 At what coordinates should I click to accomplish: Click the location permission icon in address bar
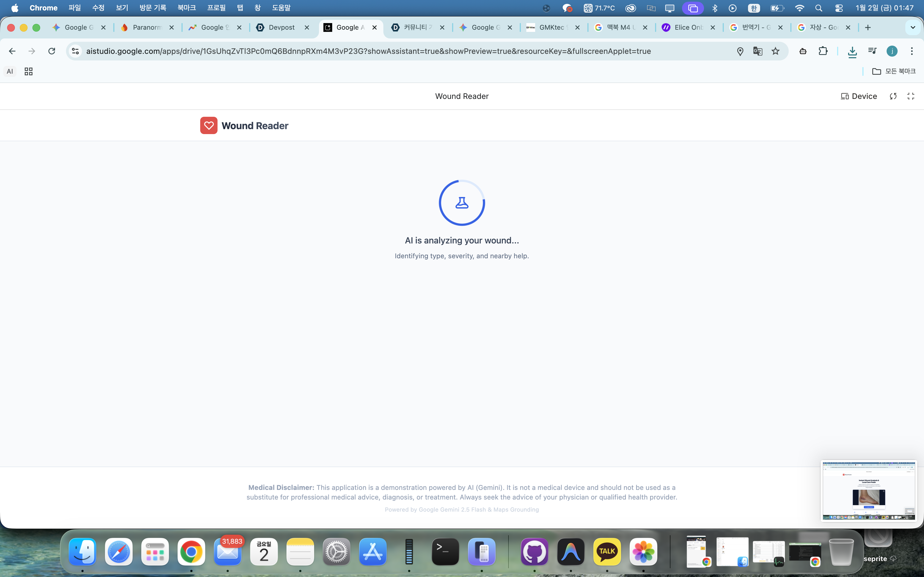[740, 51]
